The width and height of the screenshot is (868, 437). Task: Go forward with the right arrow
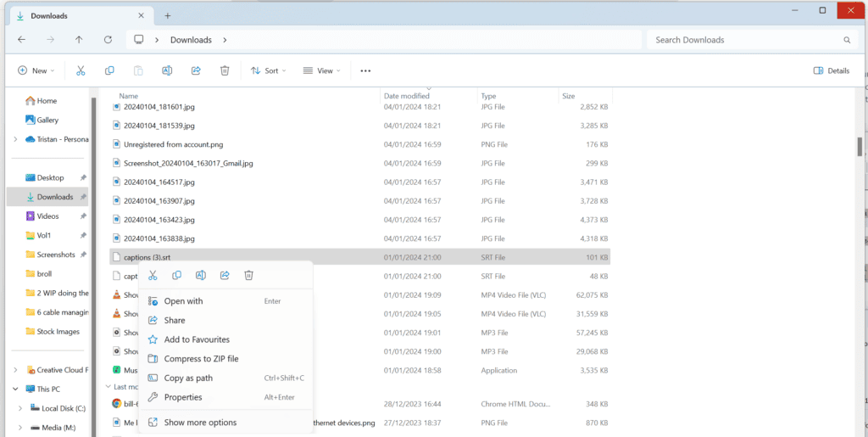click(50, 40)
